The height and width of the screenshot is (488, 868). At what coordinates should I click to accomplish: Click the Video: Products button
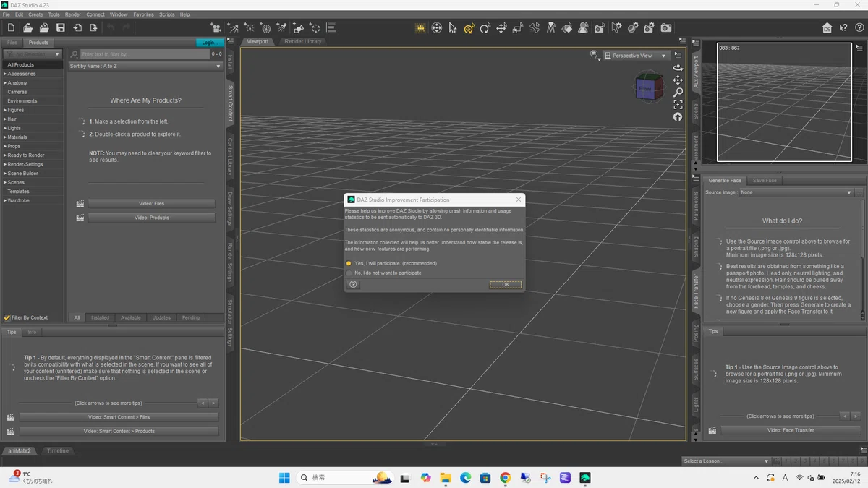151,218
